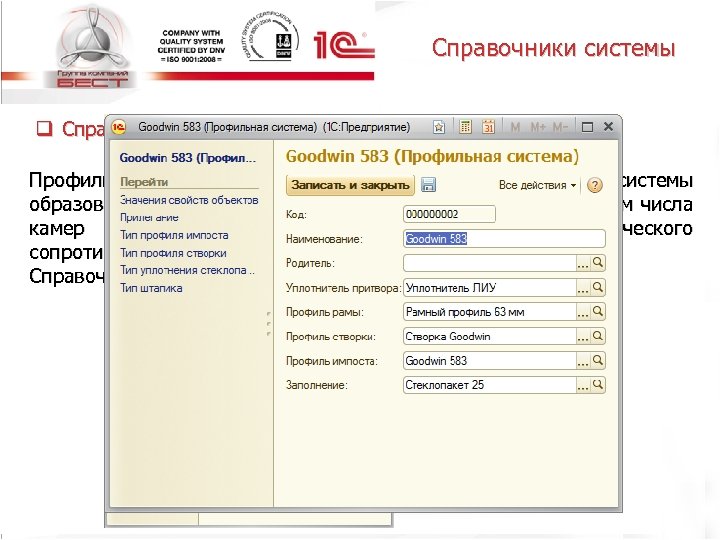Click the Стеклопакет 25 field
This screenshot has height=540, width=720.
click(489, 385)
